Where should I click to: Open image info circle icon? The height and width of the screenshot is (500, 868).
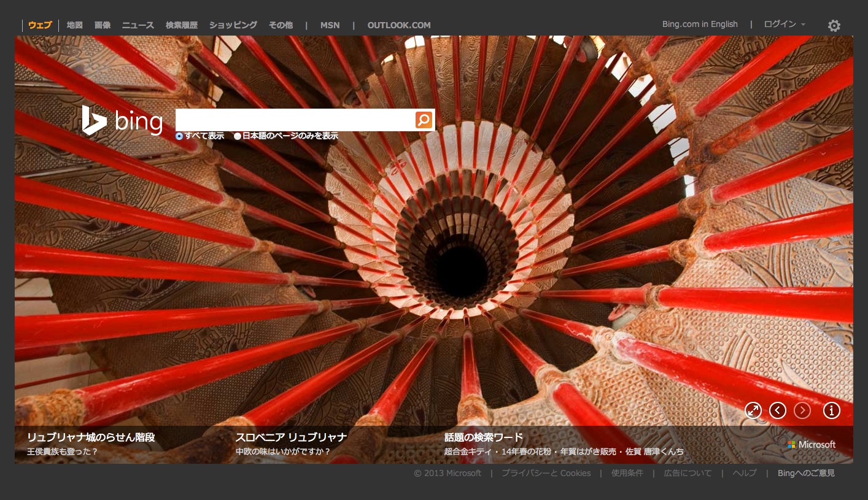coord(831,410)
